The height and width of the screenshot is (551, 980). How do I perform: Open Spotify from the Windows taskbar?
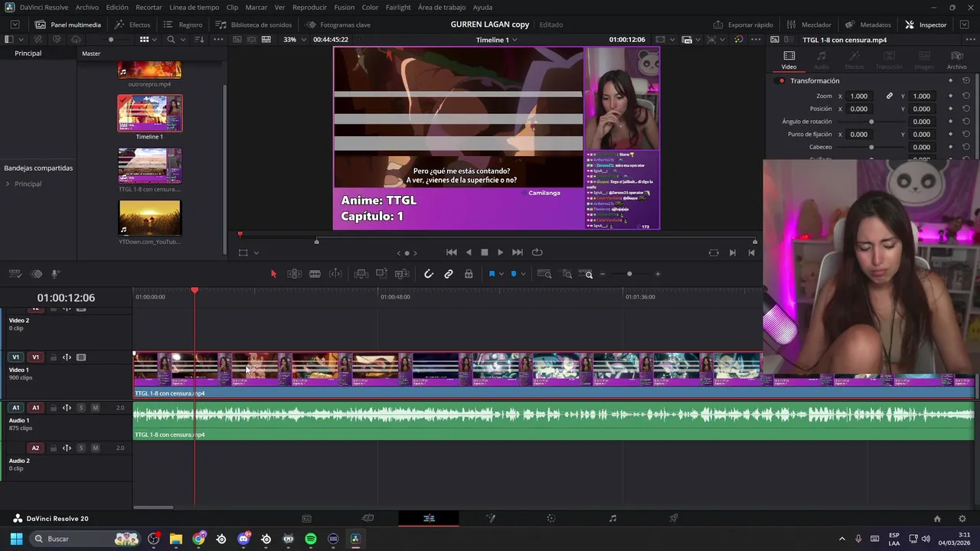(x=311, y=539)
